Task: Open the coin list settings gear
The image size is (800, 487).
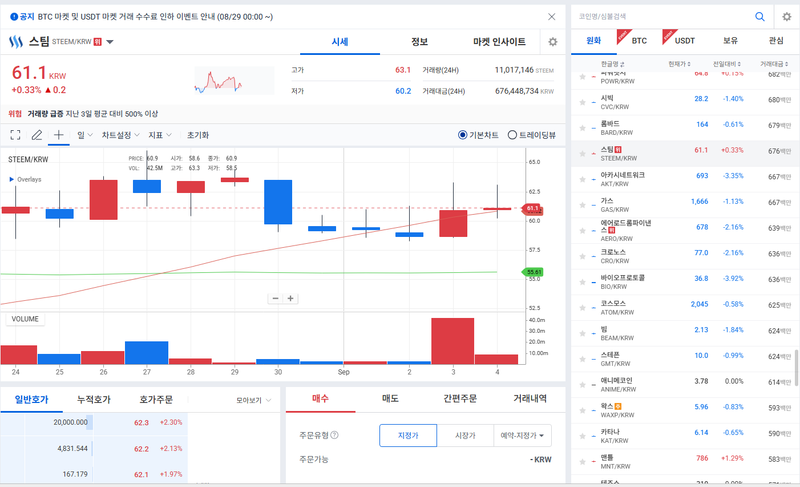Action: 787,17
